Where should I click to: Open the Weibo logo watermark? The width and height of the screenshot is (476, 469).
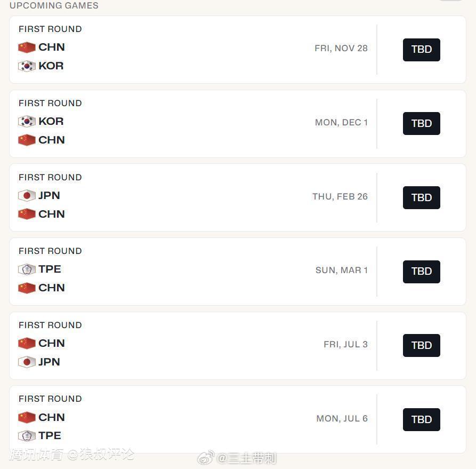pos(206,458)
